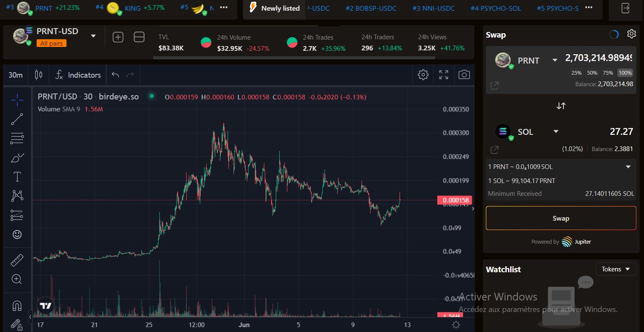The height and width of the screenshot is (332, 644).
Task: Open the emoji icons tool
Action: [17, 234]
